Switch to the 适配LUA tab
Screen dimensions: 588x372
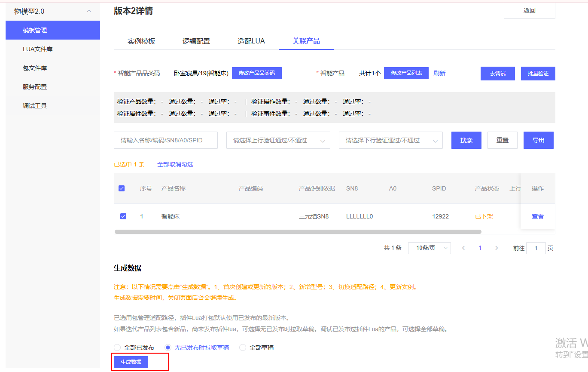pyautogui.click(x=251, y=41)
